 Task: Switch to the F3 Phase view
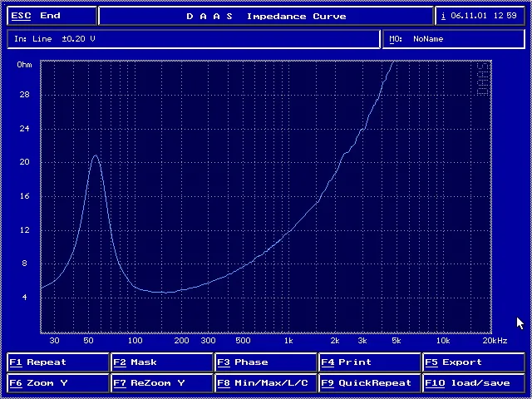[x=266, y=362]
